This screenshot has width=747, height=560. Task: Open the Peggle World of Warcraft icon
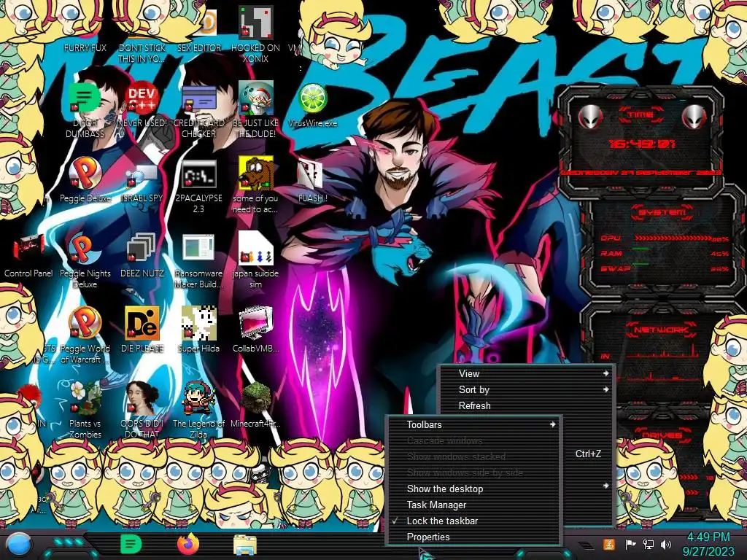[85, 323]
